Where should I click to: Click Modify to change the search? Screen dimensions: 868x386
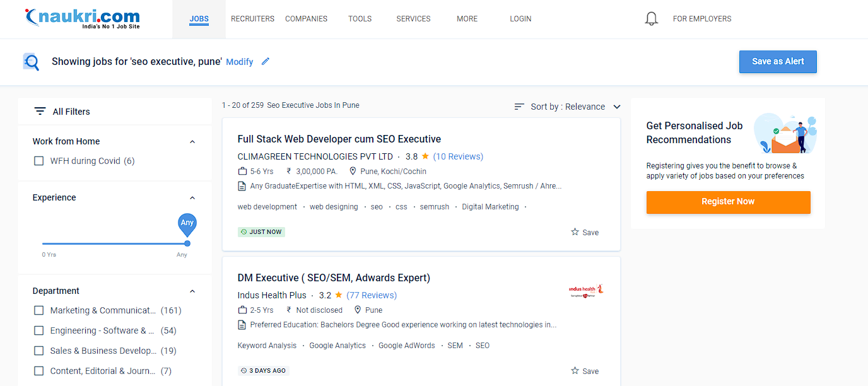[x=240, y=62]
